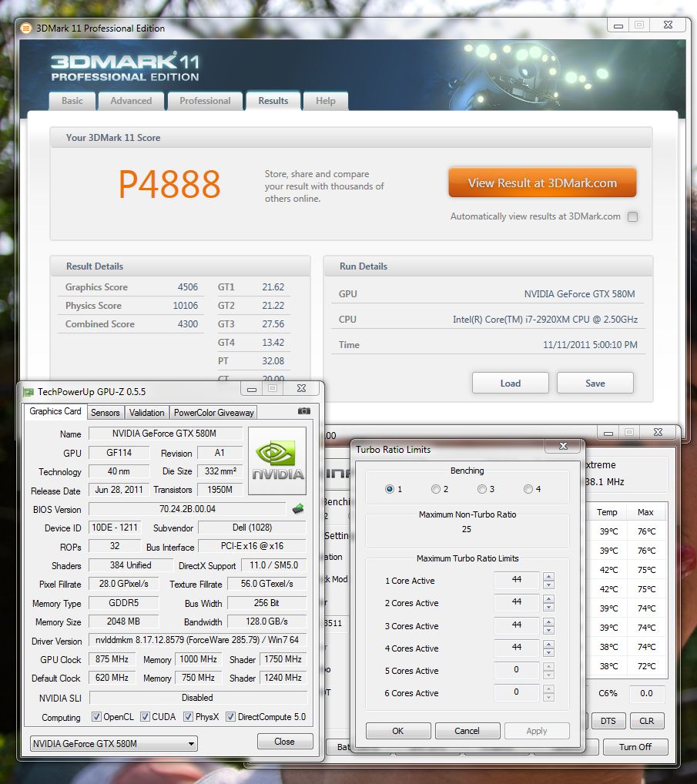Open the Basic tab in 3DMark
Image resolution: width=697 pixels, height=784 pixels.
(72, 101)
